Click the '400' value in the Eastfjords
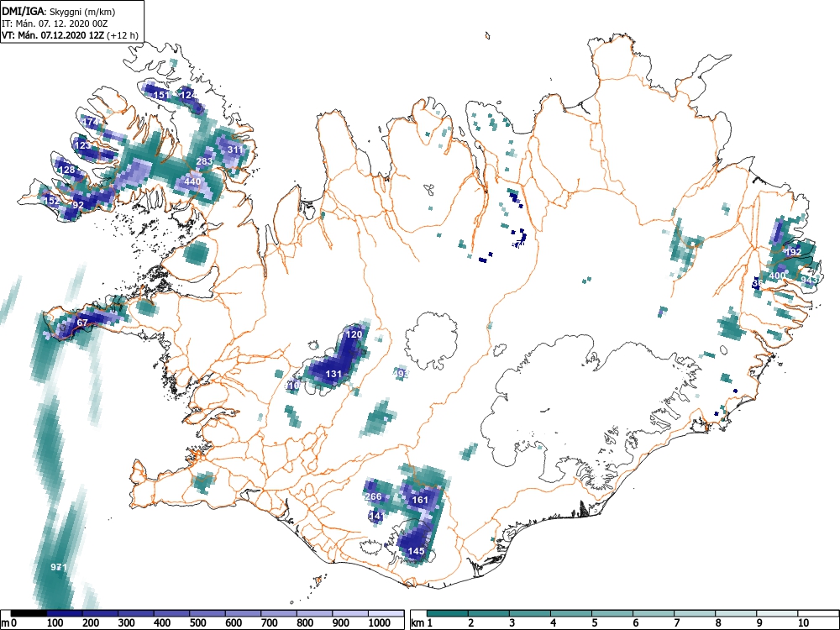840x630 pixels. pos(777,276)
